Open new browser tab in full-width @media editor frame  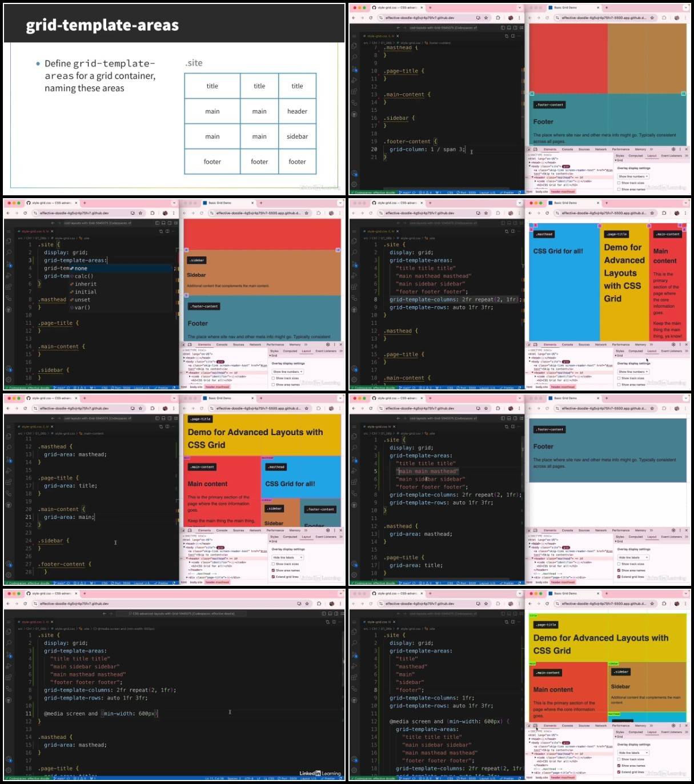coord(84,593)
